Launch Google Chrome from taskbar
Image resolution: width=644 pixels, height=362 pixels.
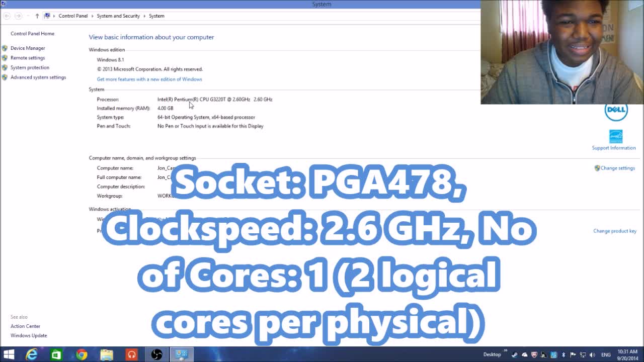[82, 355]
